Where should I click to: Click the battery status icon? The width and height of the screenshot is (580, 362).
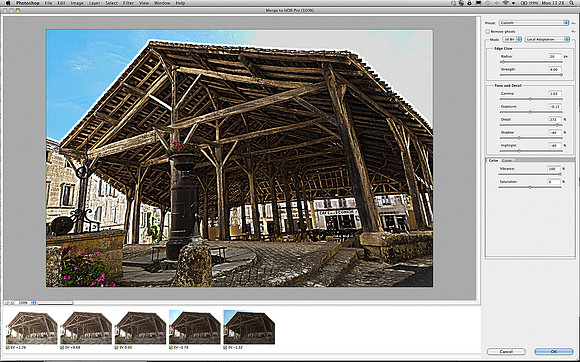(524, 3)
